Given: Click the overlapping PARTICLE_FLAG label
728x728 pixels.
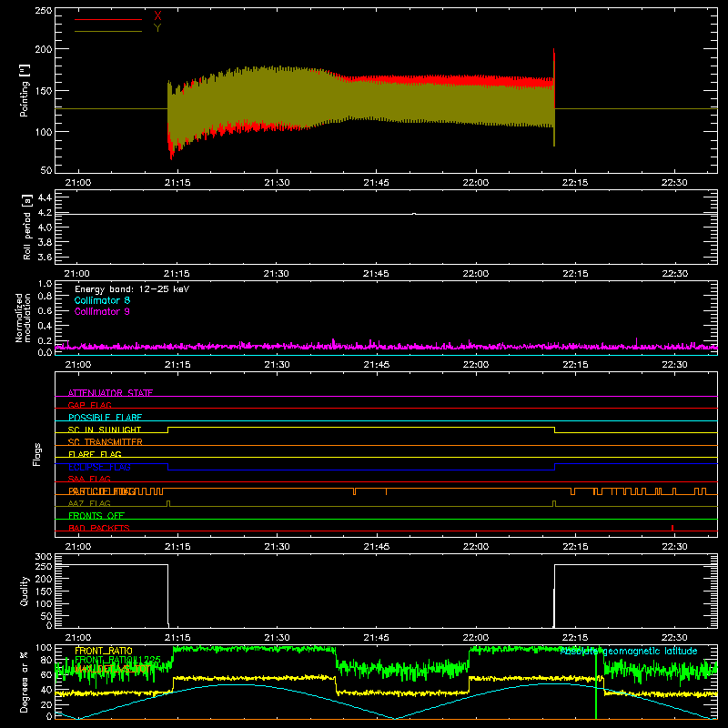Looking at the screenshot, I should click(x=102, y=491).
